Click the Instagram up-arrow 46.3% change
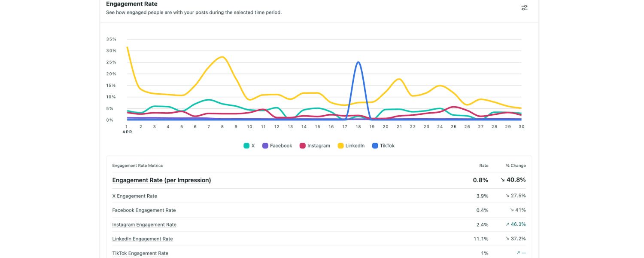 tap(515, 224)
